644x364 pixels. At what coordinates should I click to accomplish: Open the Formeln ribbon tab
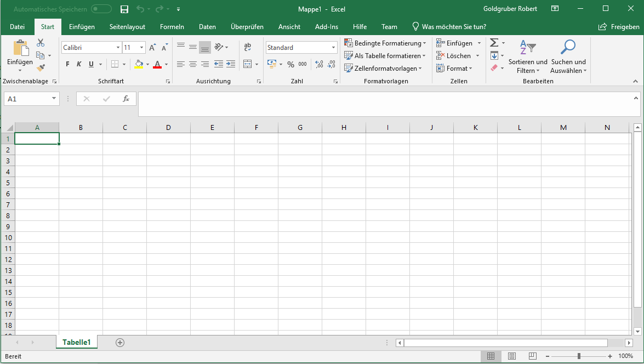coord(172,27)
